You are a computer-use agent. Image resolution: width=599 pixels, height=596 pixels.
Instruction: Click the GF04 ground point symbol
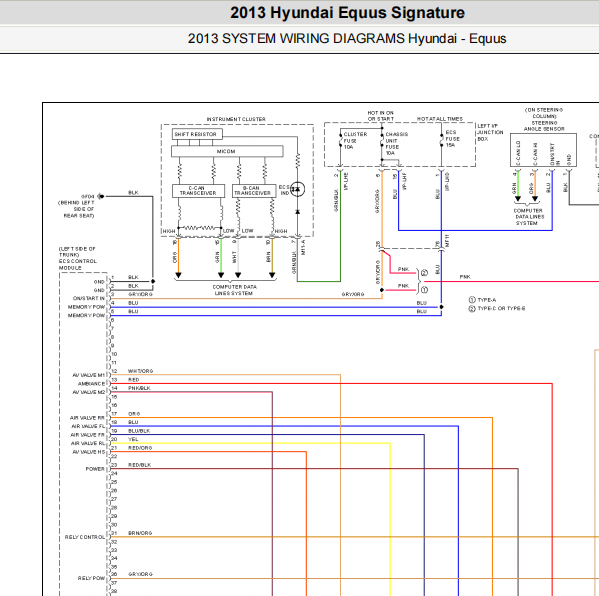100,196
